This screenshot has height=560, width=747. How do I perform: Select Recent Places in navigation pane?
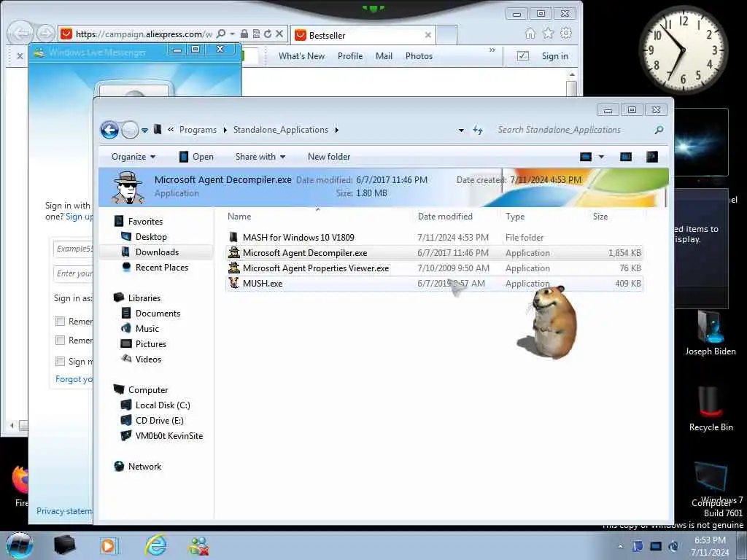tap(161, 268)
